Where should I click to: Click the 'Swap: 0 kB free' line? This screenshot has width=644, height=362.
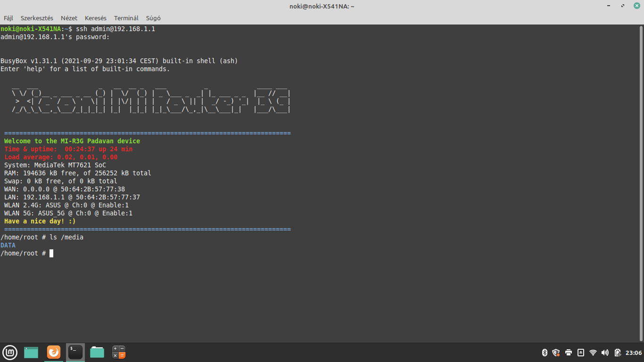pos(61,181)
